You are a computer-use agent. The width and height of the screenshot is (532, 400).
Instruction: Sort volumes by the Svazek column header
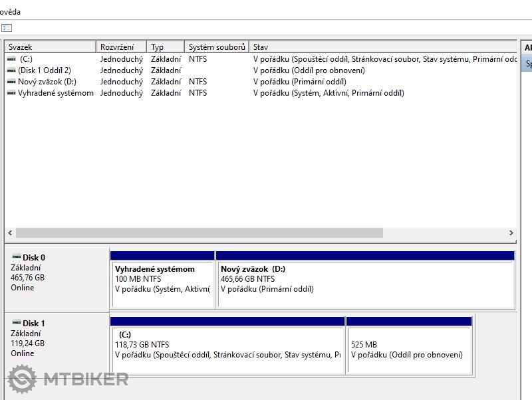click(x=50, y=47)
